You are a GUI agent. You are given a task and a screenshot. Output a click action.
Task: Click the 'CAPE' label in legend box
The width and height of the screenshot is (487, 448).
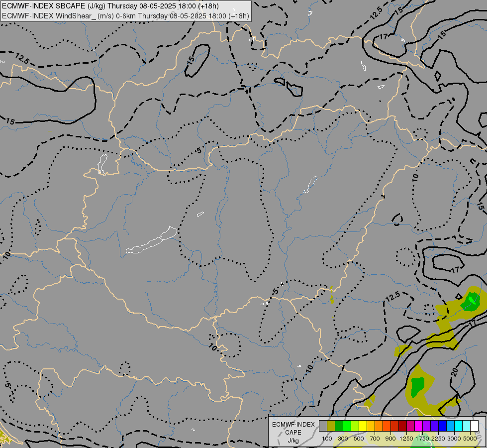293,433
